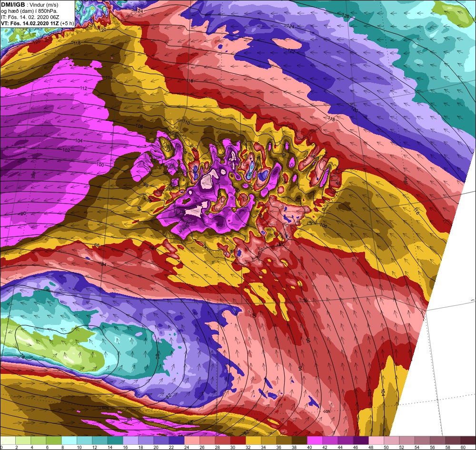The height and width of the screenshot is (450, 476).
Task: Click the darkest purple 46–48 legend swatch
Action: pyautogui.click(x=361, y=440)
